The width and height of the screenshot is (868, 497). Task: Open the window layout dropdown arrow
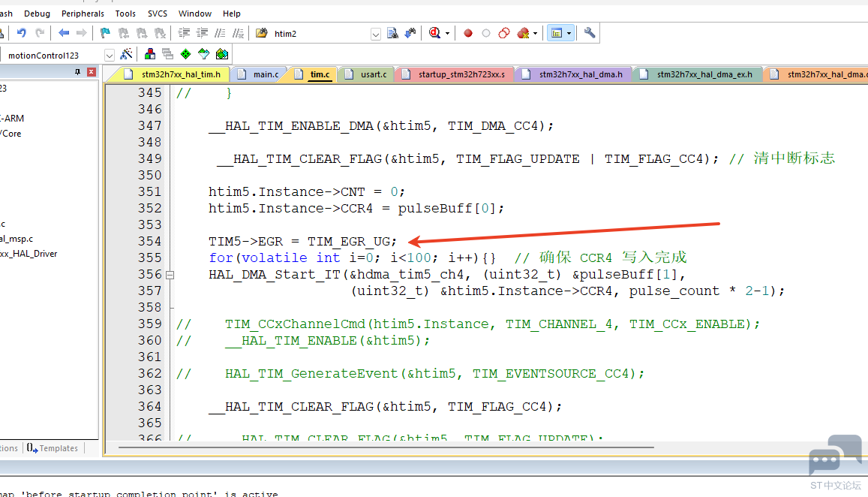pos(569,33)
